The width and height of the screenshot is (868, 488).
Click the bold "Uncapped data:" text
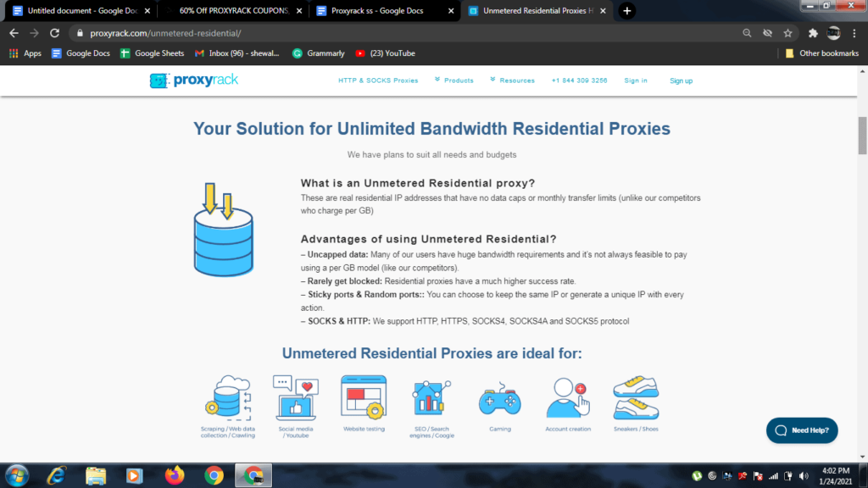(x=337, y=254)
